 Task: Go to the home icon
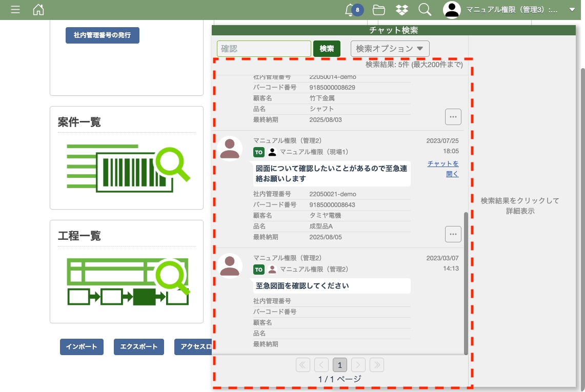38,10
